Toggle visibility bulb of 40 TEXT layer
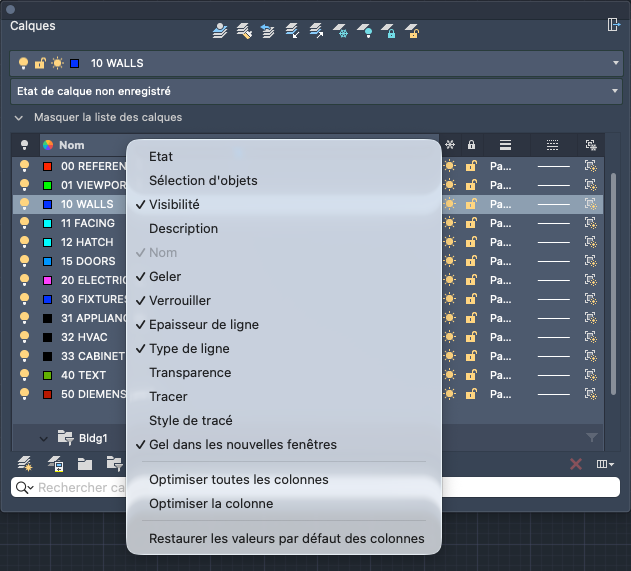The width and height of the screenshot is (631, 571). [x=25, y=375]
